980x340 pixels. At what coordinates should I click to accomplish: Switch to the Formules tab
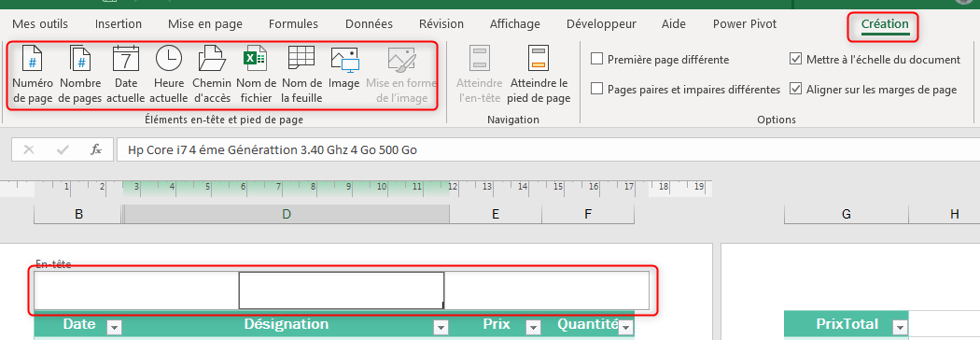tap(293, 24)
